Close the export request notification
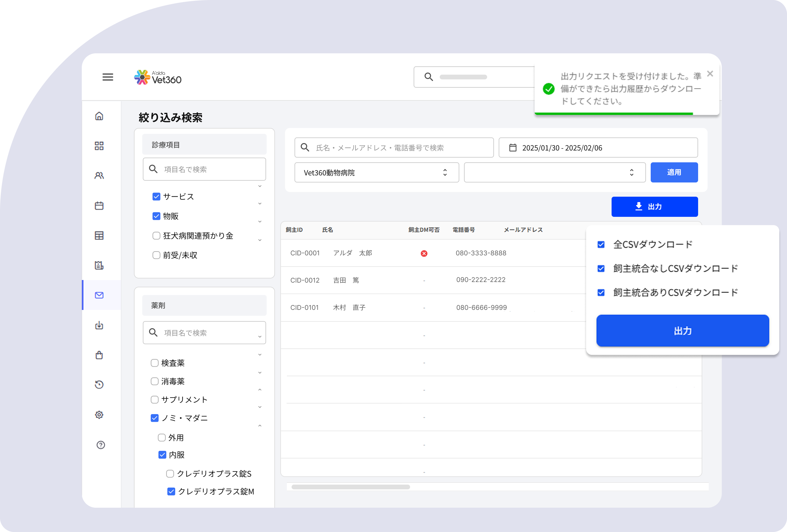 coord(710,74)
